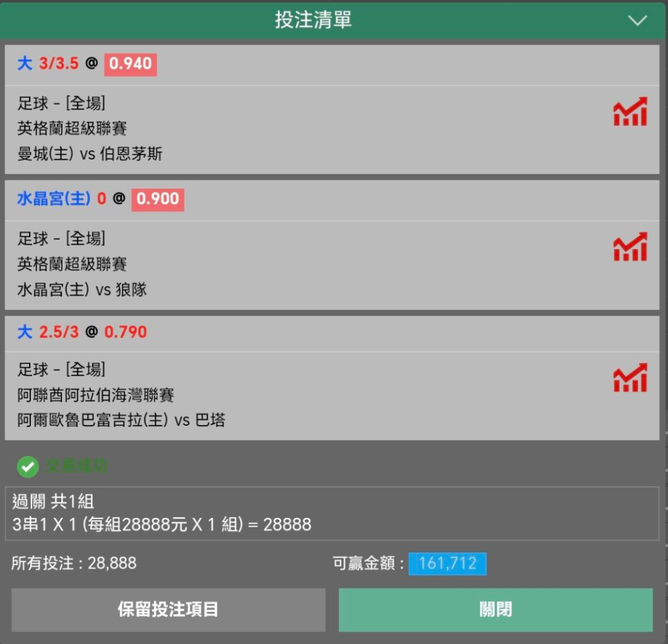The width and height of the screenshot is (668, 644).
Task: Click the 所有投注 : 28,888 total
Action: 73,563
